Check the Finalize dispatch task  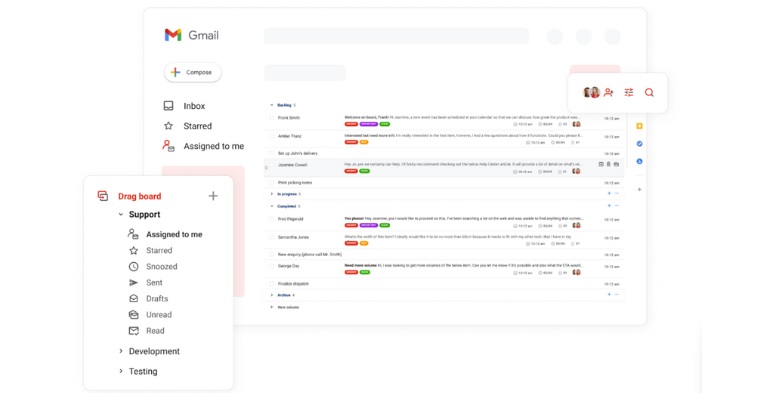click(x=271, y=284)
